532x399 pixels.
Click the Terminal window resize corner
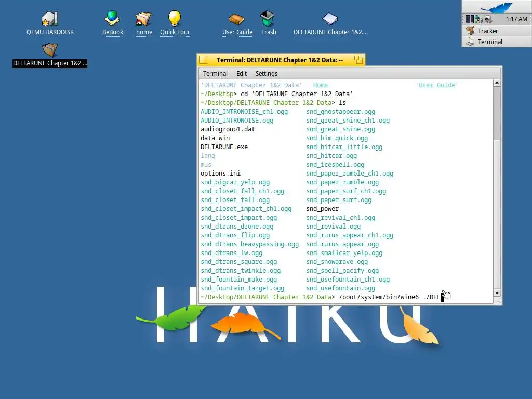[497, 301]
